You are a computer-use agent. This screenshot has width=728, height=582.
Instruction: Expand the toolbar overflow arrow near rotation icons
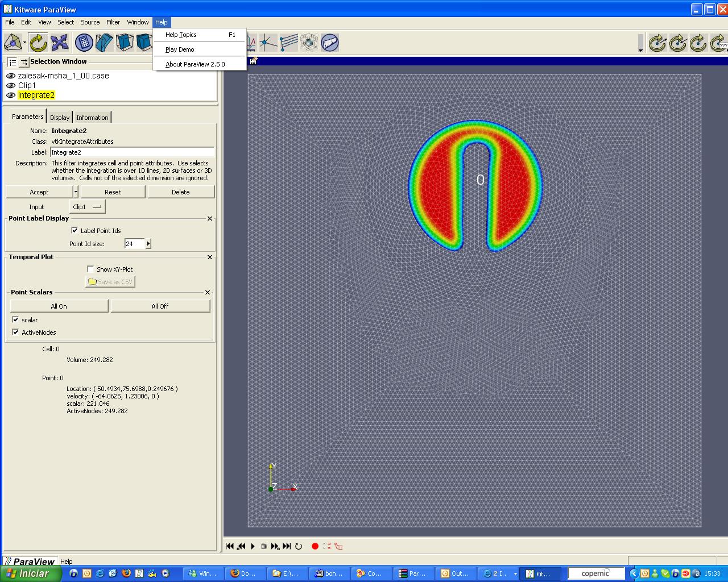click(640, 50)
